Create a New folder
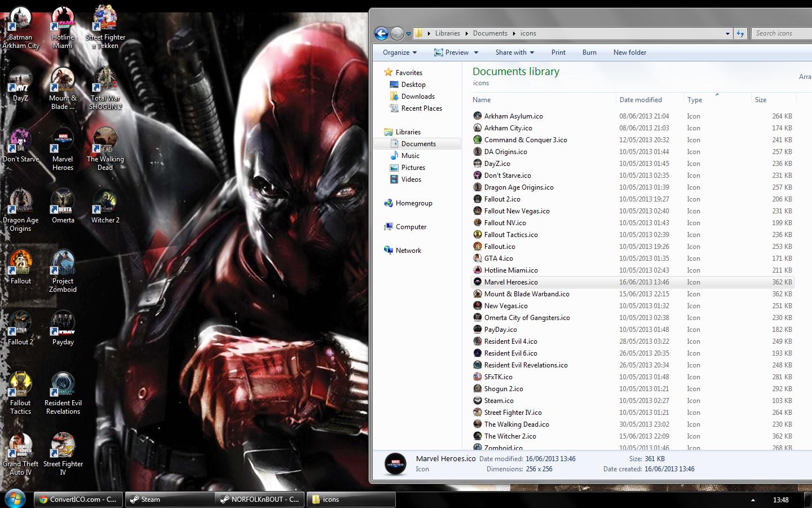812x508 pixels. click(x=630, y=52)
